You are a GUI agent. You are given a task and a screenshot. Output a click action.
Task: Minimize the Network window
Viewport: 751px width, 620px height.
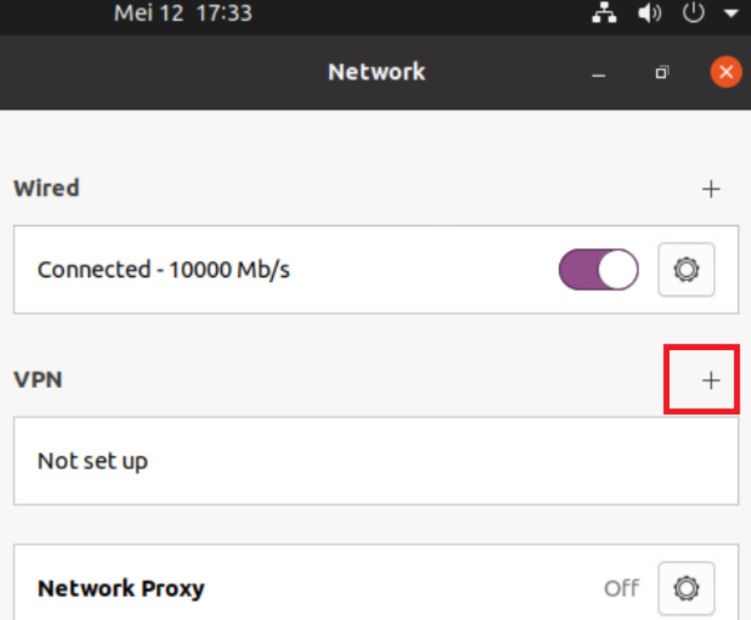599,73
